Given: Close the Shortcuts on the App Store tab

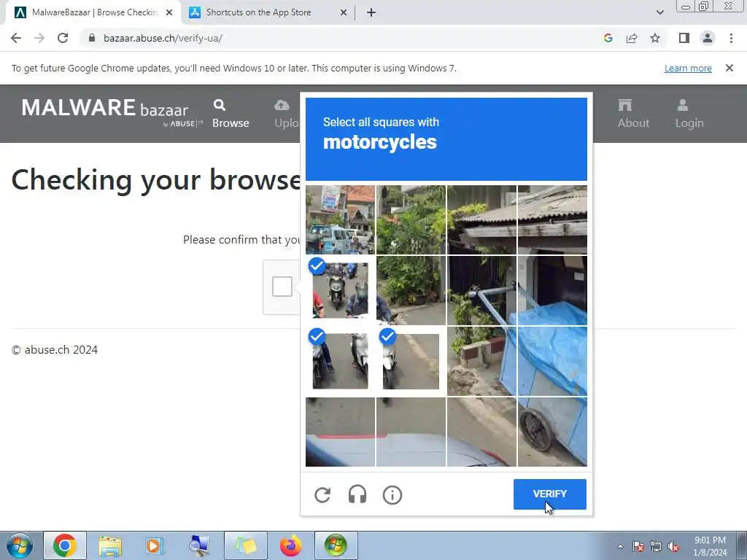Looking at the screenshot, I should point(344,13).
